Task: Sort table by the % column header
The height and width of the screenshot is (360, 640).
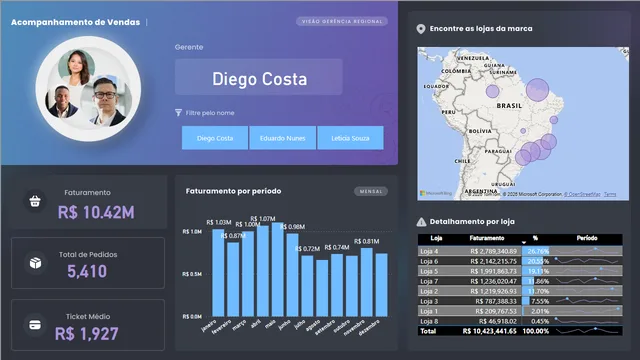Action: click(535, 238)
